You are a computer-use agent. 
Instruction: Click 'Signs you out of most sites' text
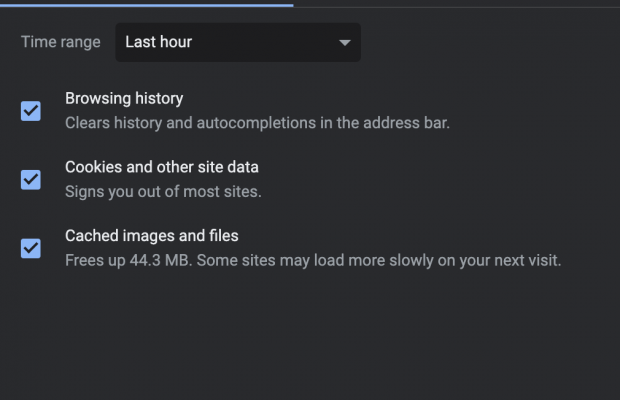[163, 191]
